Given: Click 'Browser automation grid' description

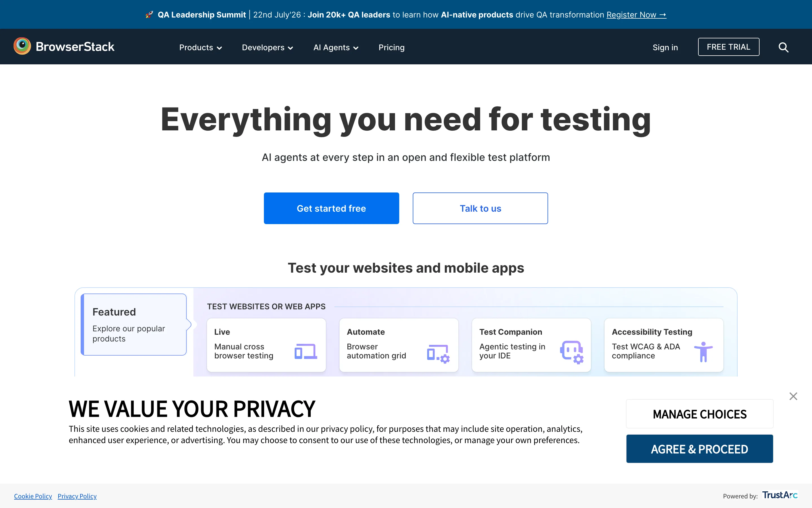Looking at the screenshot, I should [376, 351].
